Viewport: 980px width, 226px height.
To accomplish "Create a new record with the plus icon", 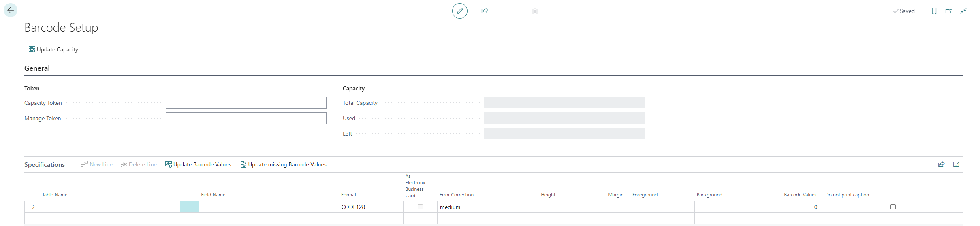I will (x=510, y=11).
